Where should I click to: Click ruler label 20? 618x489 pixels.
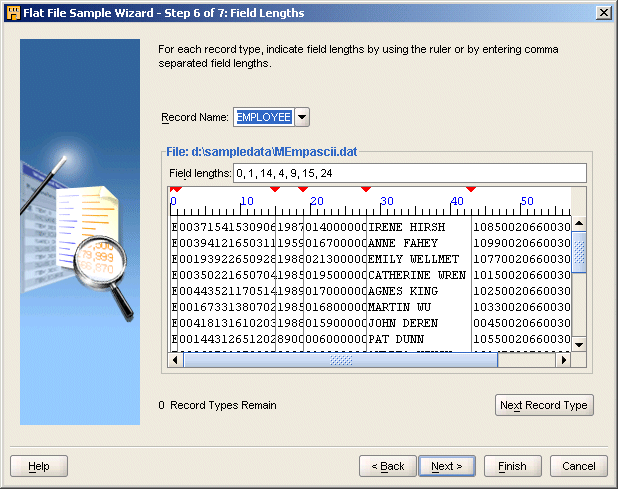(317, 201)
